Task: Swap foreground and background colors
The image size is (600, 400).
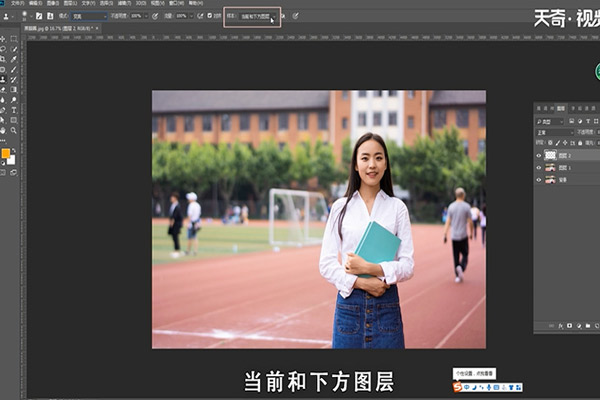Action: coord(14,150)
